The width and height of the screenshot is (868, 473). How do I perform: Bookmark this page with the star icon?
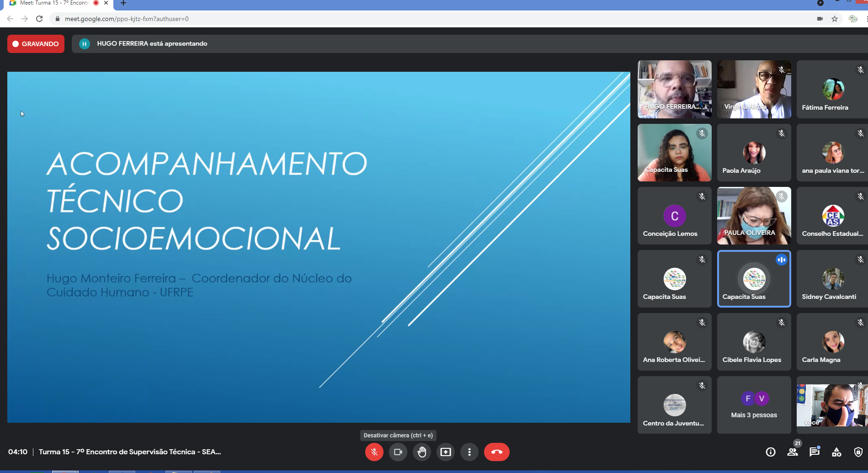click(x=835, y=19)
